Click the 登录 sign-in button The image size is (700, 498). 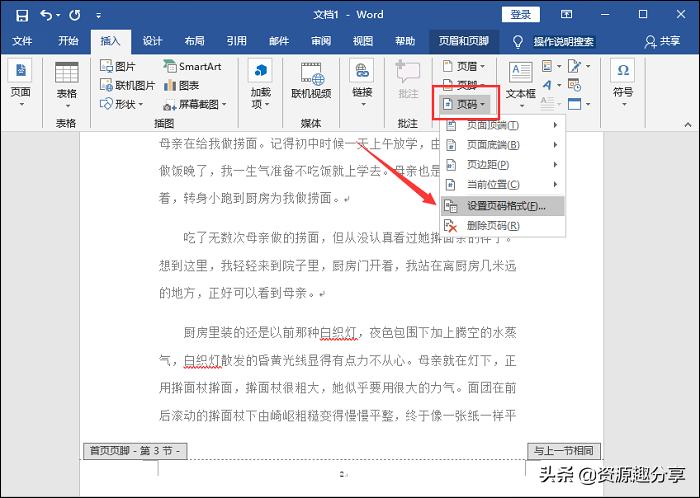[521, 14]
